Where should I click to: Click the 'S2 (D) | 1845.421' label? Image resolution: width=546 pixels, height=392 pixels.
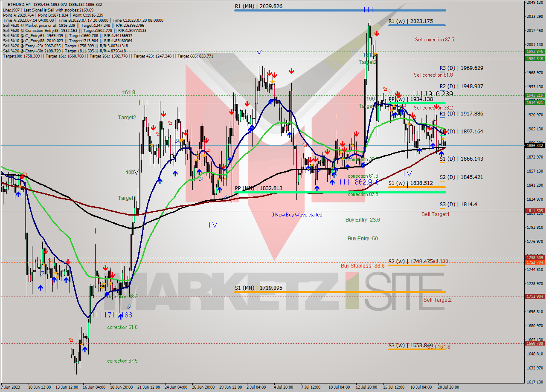[462, 177]
